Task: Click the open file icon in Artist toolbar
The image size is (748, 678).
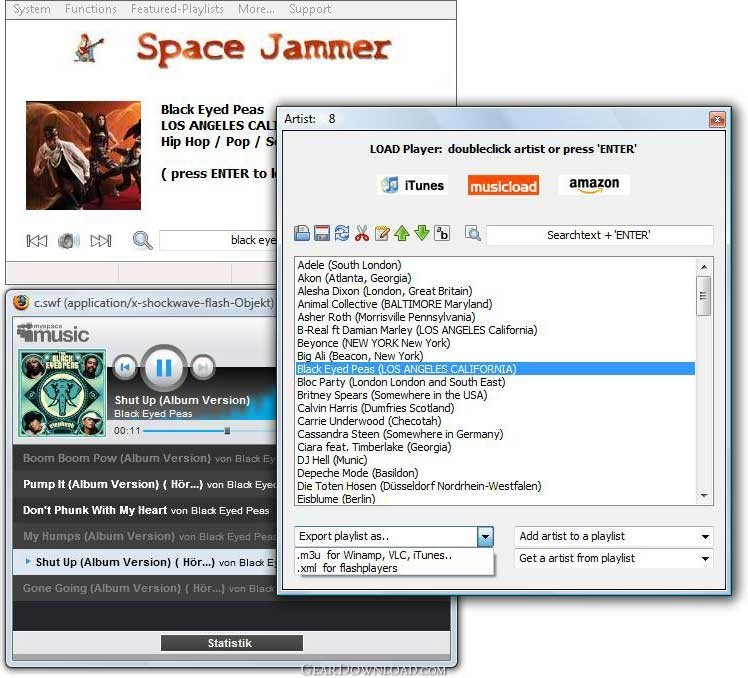Action: (301, 233)
